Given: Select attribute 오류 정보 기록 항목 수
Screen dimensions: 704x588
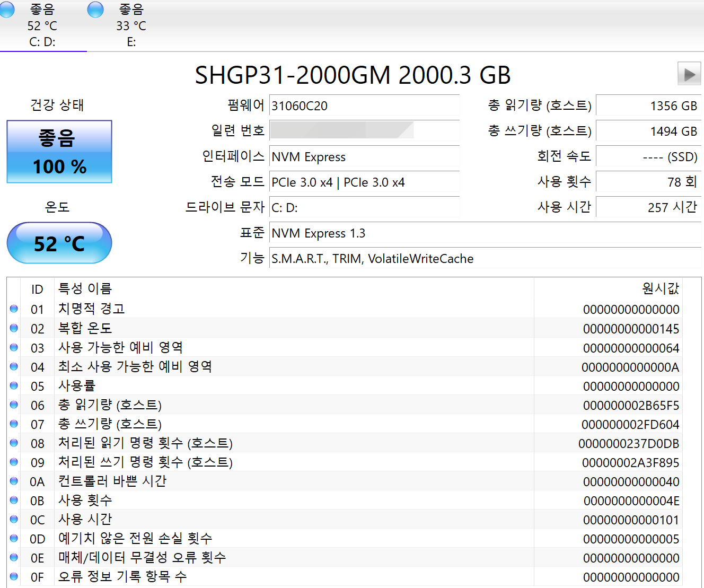Looking at the screenshot, I should 122,576.
